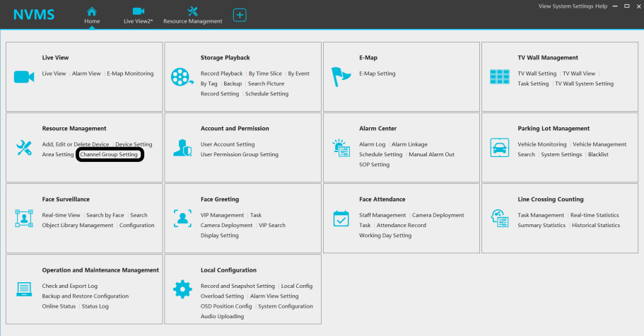Open Check and Export Log link

[x=69, y=286]
